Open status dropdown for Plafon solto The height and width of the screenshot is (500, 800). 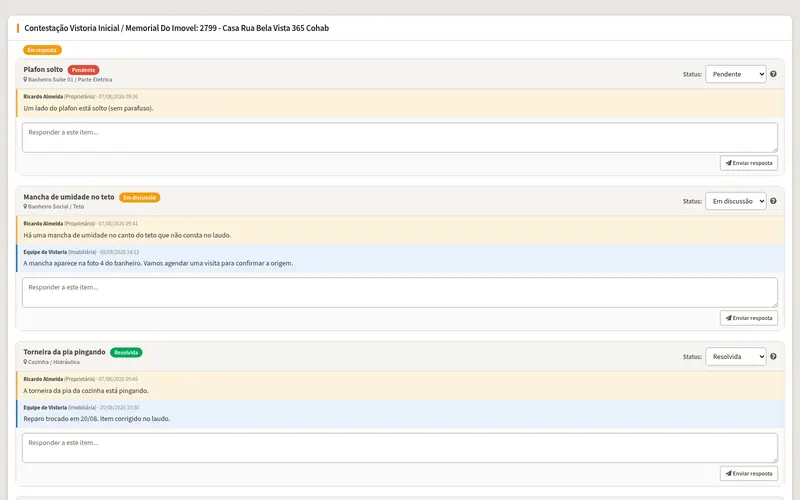click(x=735, y=74)
